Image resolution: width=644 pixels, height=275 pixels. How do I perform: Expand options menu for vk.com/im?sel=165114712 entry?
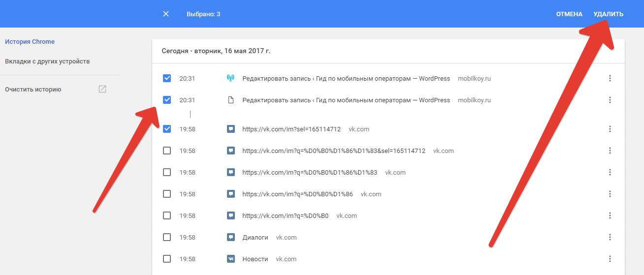point(610,129)
